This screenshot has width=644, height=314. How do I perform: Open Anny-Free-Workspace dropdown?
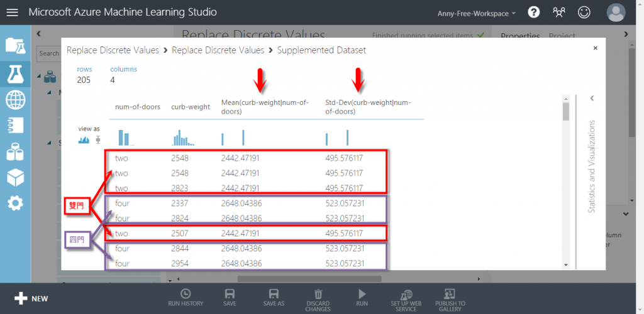(x=477, y=14)
